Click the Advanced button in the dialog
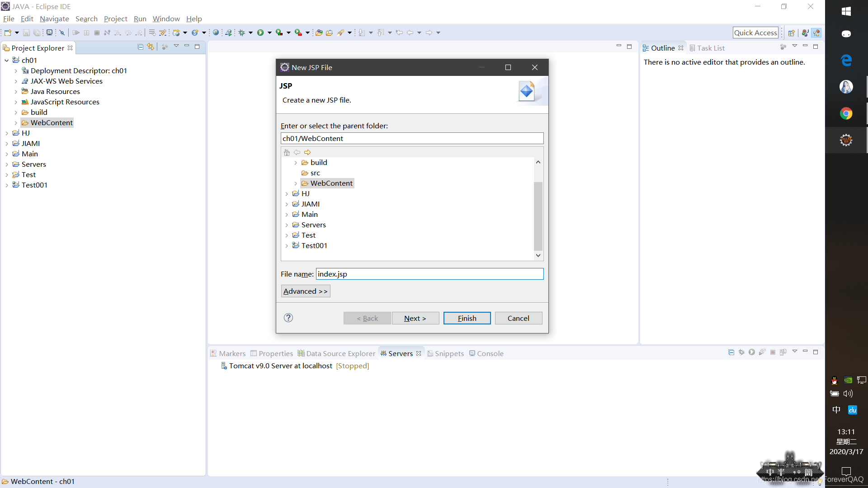868x488 pixels. point(305,291)
